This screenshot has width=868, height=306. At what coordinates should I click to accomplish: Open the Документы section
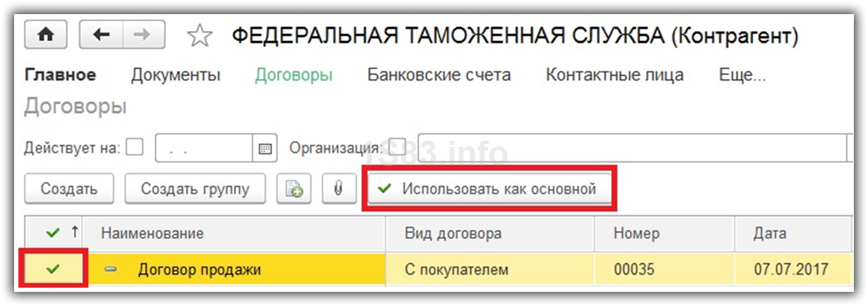tap(176, 75)
